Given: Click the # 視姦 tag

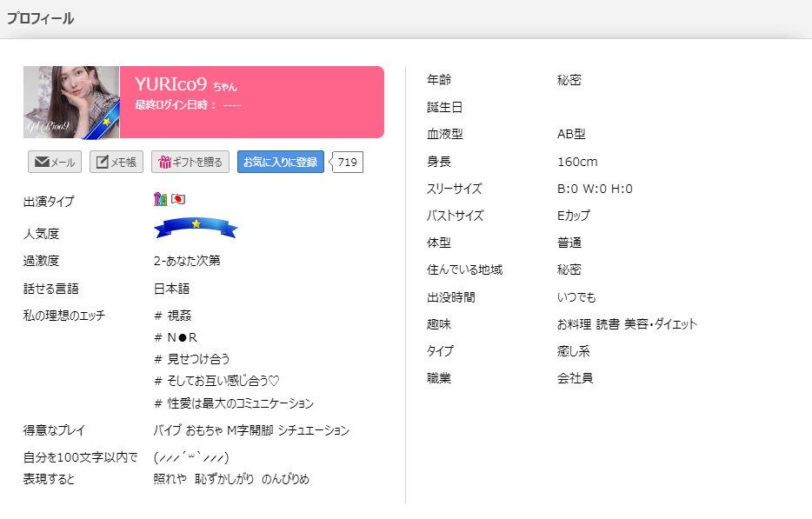Looking at the screenshot, I should point(173,316).
